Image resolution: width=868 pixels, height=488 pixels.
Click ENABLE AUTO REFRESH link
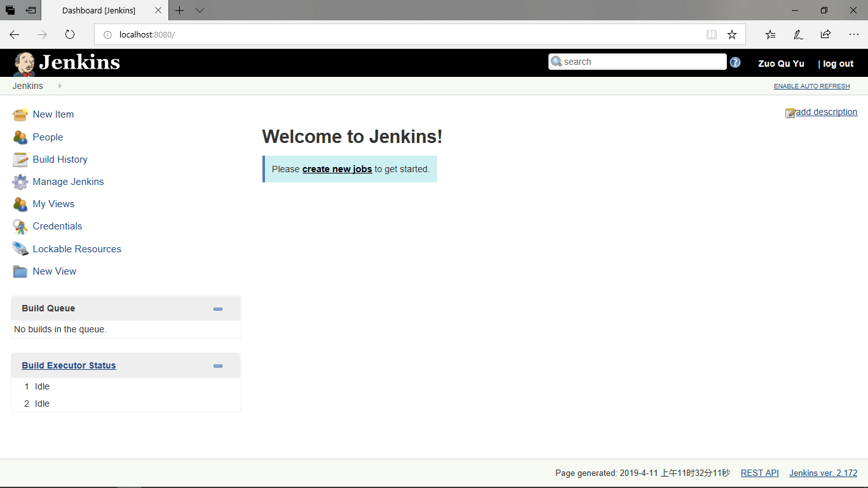coord(811,86)
